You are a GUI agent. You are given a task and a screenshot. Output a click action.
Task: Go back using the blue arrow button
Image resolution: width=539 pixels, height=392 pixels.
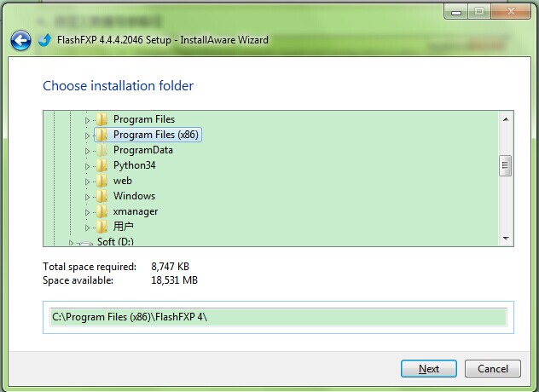pos(20,40)
